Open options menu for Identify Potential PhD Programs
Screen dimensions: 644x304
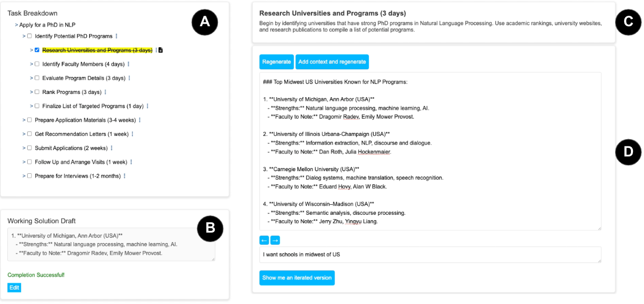(117, 36)
